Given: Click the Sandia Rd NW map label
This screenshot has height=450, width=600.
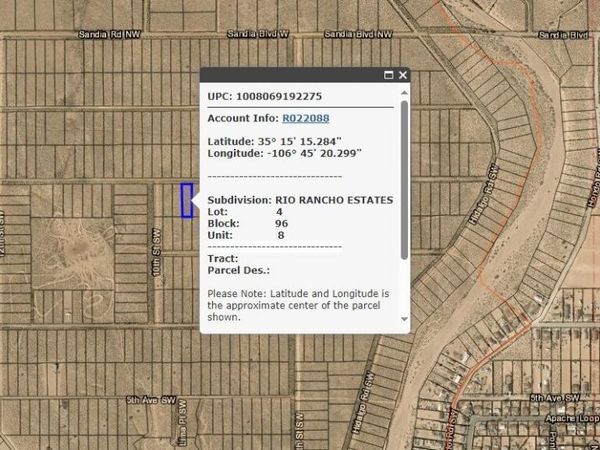Looking at the screenshot, I should (109, 35).
